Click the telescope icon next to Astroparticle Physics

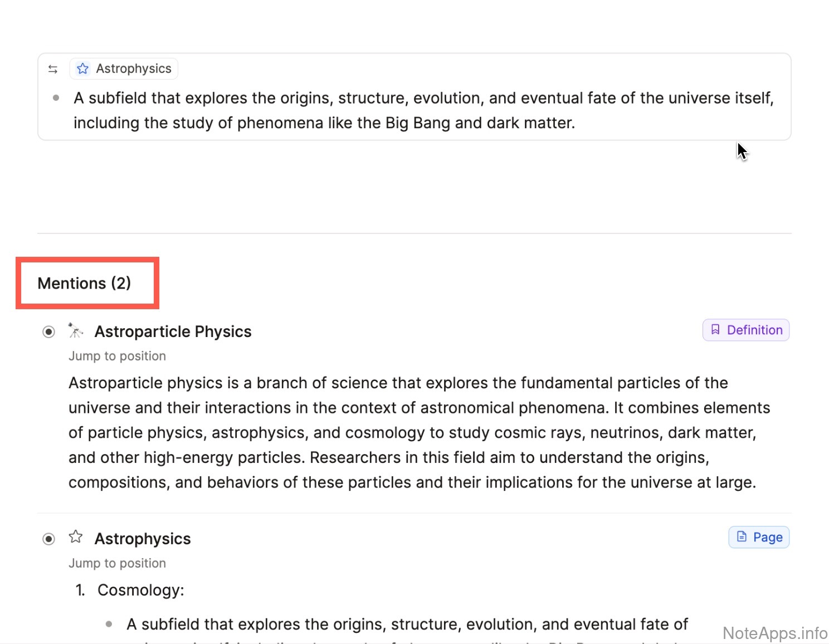(75, 330)
